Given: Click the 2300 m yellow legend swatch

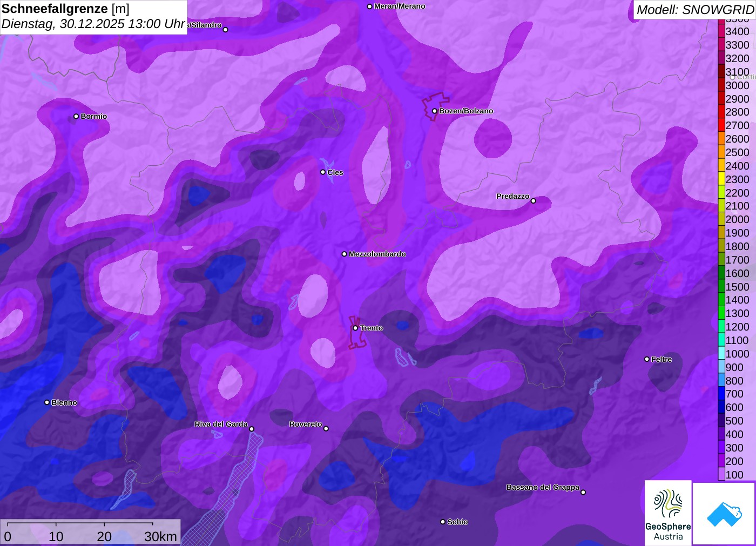Looking at the screenshot, I should click(x=721, y=179).
